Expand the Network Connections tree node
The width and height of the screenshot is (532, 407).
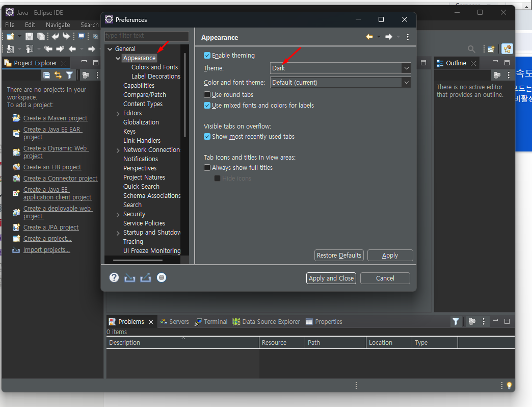118,150
